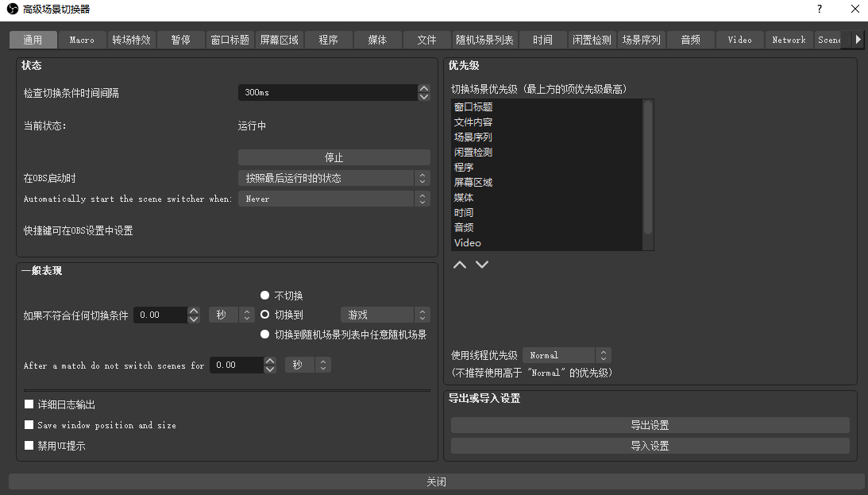This screenshot has width=868, height=495.
Task: Select Video in the priority list
Action: (547, 242)
